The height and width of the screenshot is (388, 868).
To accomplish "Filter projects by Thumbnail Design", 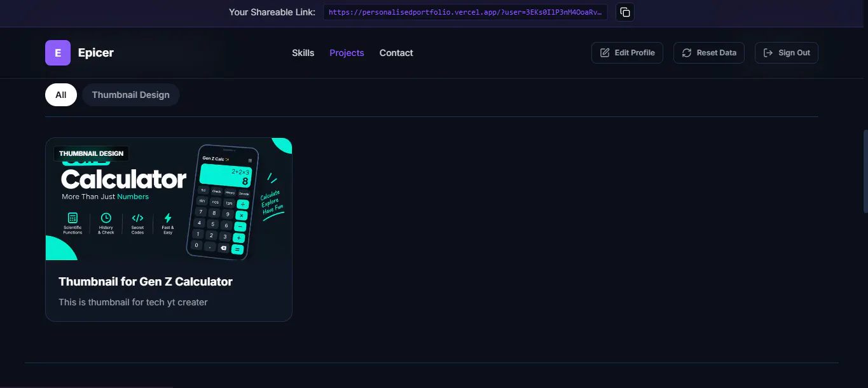I will click(x=130, y=95).
